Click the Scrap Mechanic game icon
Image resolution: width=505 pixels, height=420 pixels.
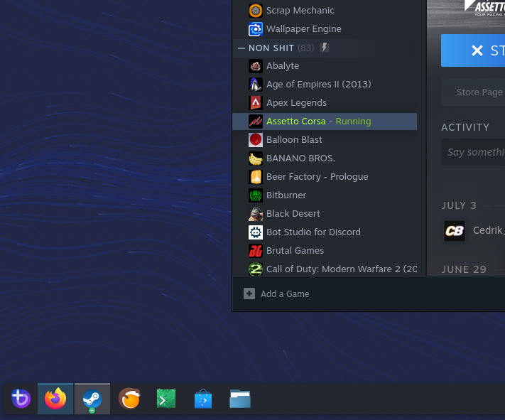[x=256, y=11]
